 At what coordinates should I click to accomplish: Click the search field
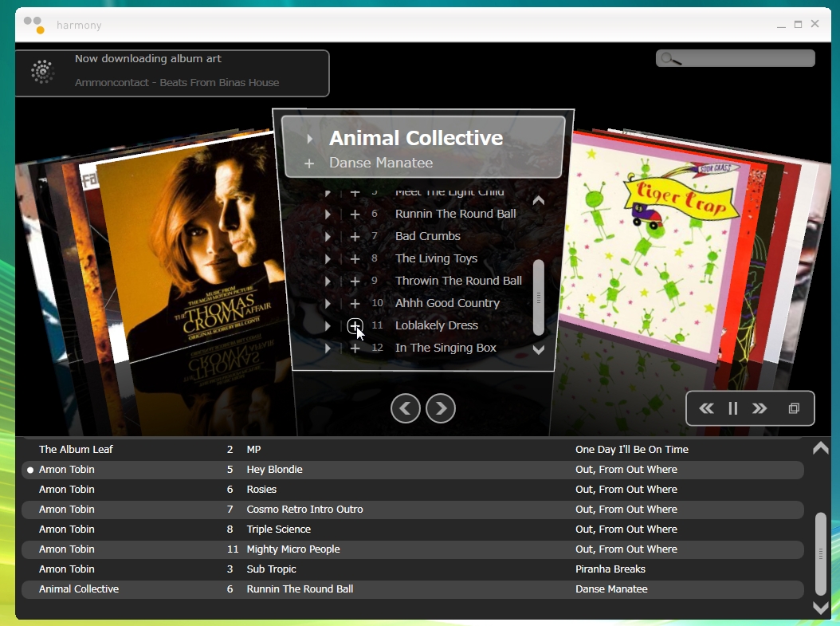click(x=736, y=58)
